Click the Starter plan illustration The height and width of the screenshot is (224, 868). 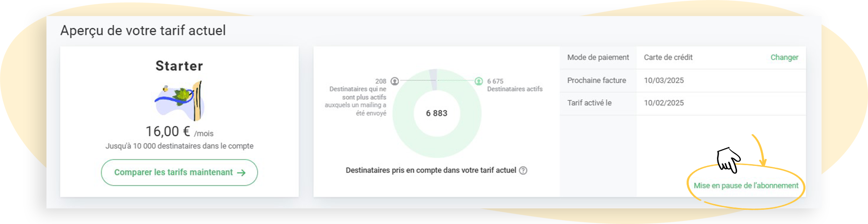coord(180,101)
